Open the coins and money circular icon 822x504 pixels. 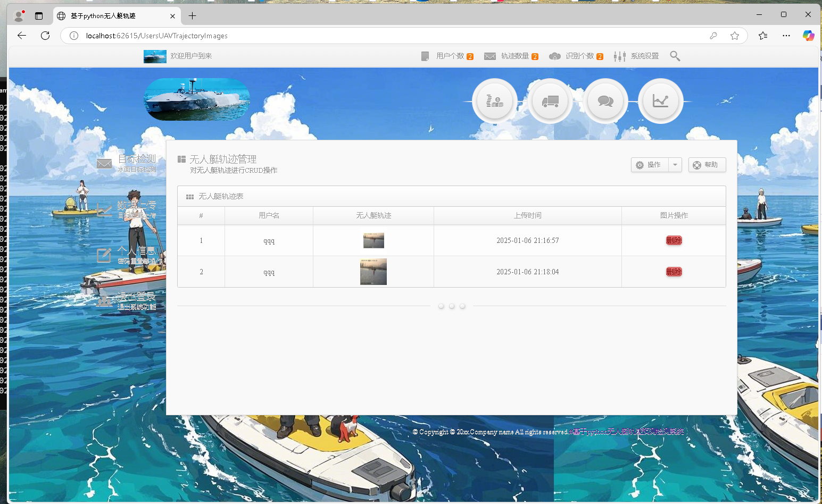point(495,101)
